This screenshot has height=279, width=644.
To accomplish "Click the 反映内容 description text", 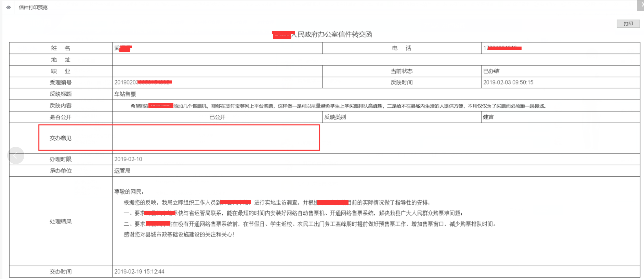I will [338, 106].
